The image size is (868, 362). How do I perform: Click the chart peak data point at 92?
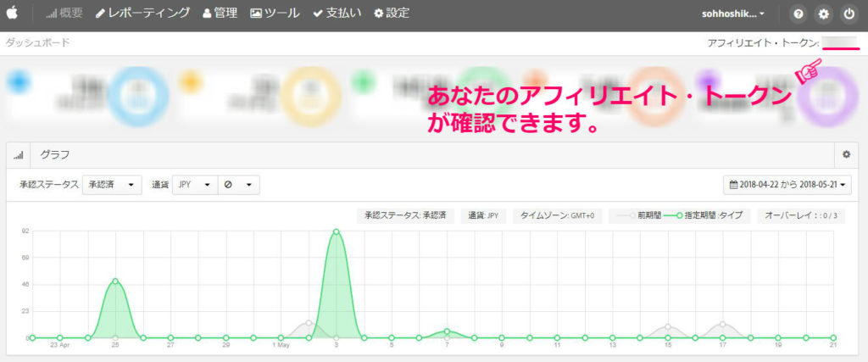click(x=336, y=232)
